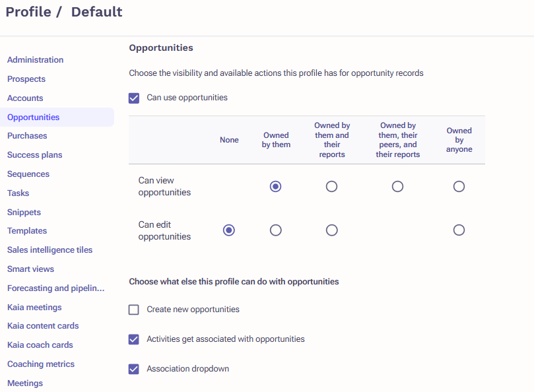Uncheck the Can use opportunities checkbox
534x392 pixels.
click(134, 98)
